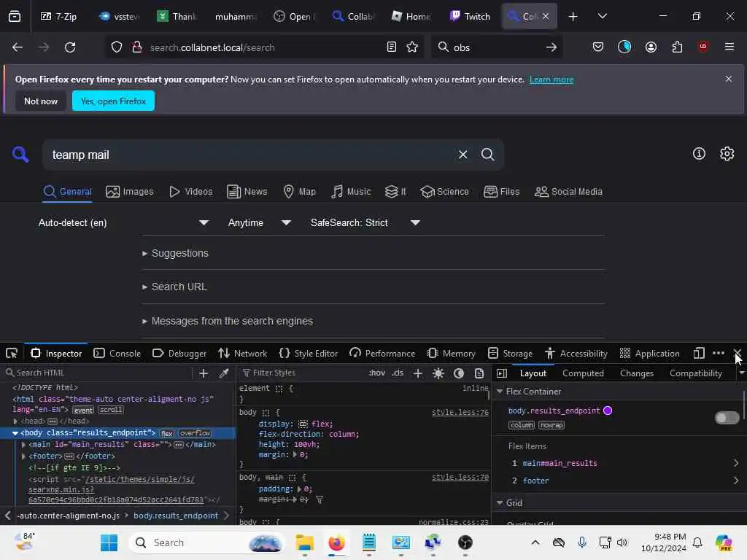Open tracking protection shield icon
This screenshot has width=747, height=560.
pos(117,47)
